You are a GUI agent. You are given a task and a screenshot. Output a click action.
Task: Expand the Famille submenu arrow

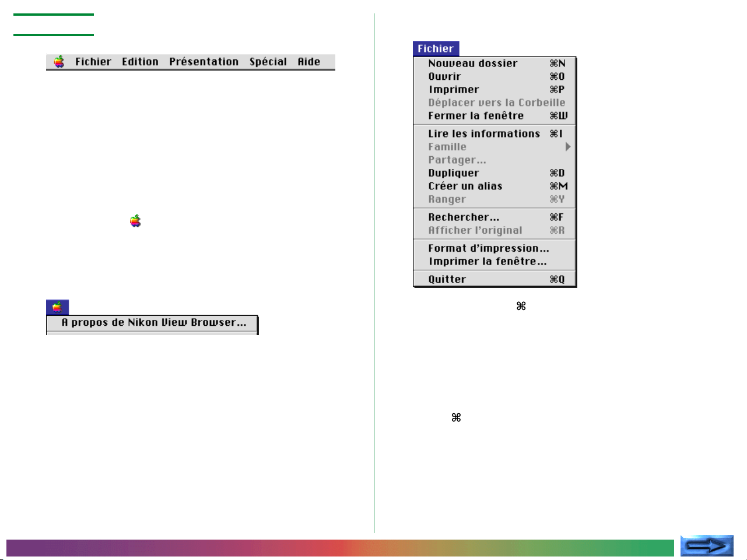point(567,147)
